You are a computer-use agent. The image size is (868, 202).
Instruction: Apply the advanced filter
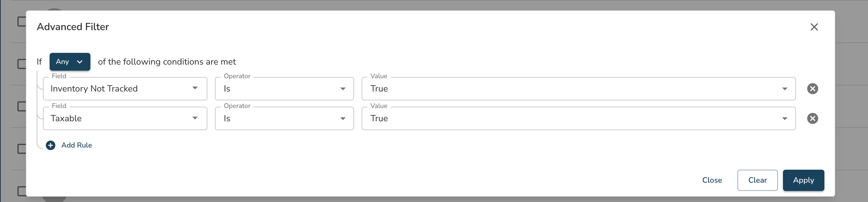[803, 180]
